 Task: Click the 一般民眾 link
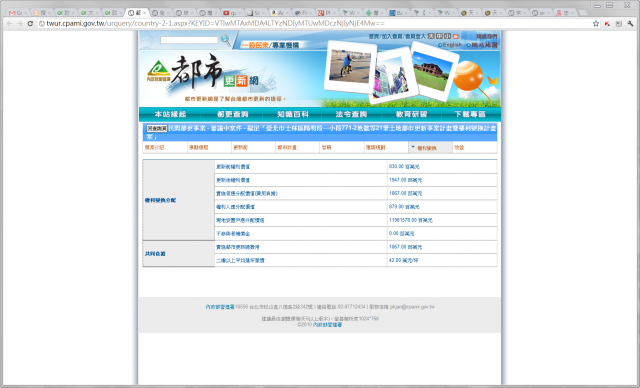(255, 45)
